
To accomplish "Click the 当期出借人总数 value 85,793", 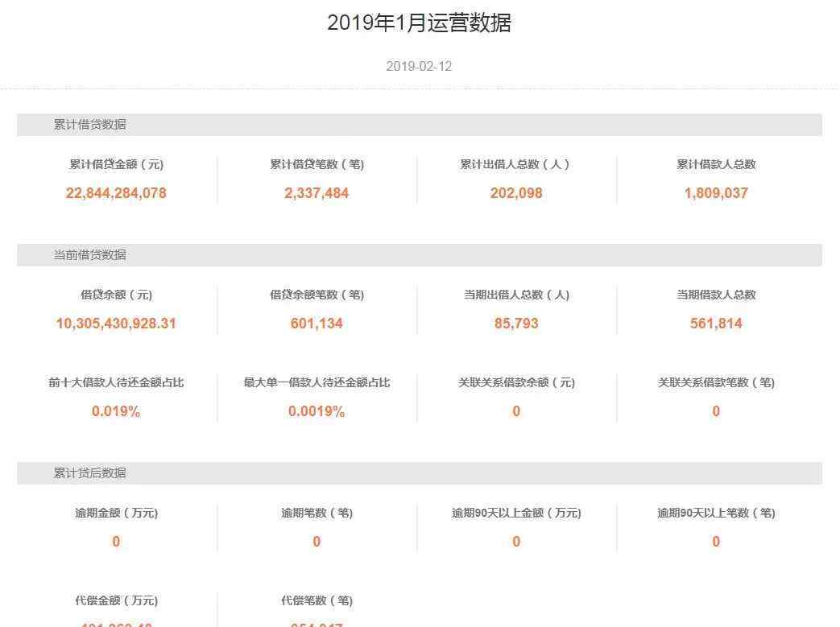I will (x=516, y=324).
